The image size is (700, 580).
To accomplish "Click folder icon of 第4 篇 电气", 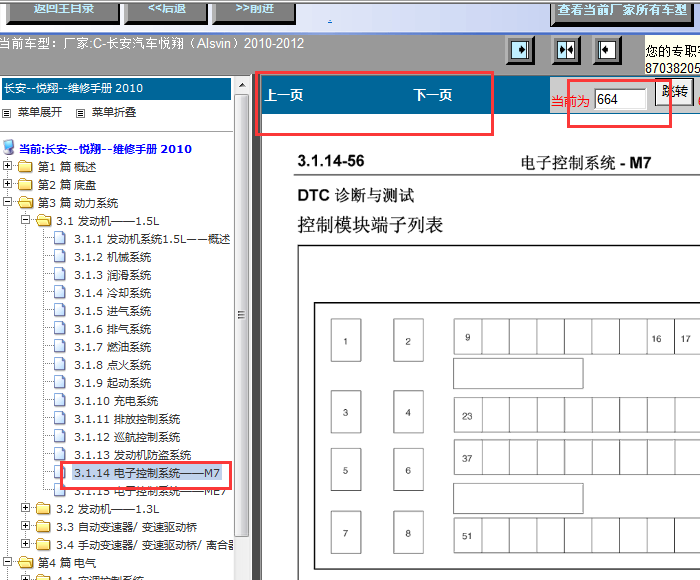I will coord(25,562).
